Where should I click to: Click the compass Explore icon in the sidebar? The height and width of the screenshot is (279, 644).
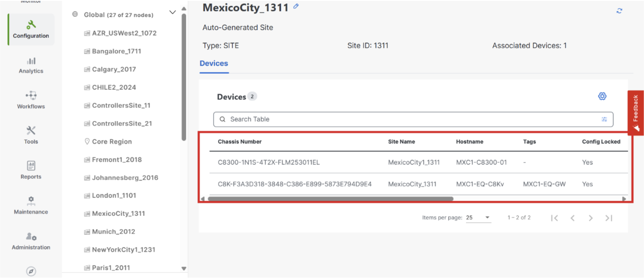(31, 271)
